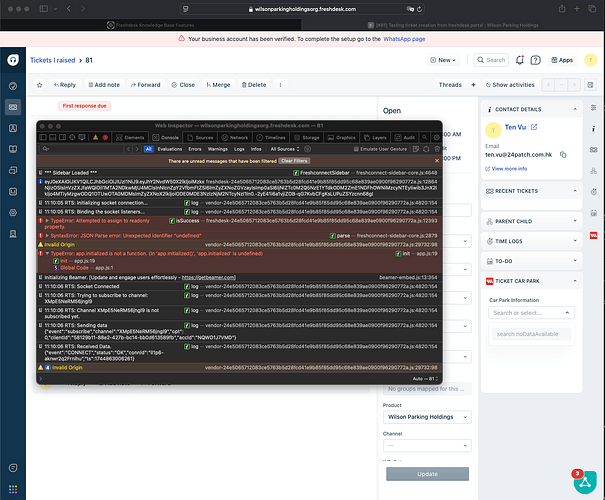Screen dimensions: 605x500
Task: Switch to Elements tab in Web Inspector
Action: coord(130,137)
